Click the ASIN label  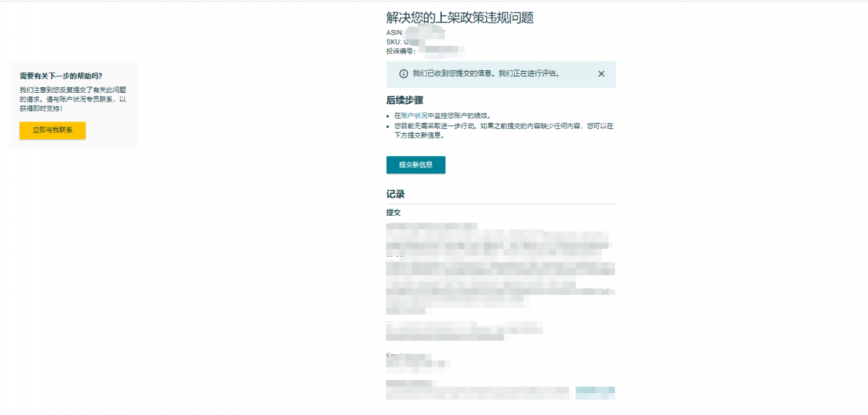[394, 33]
